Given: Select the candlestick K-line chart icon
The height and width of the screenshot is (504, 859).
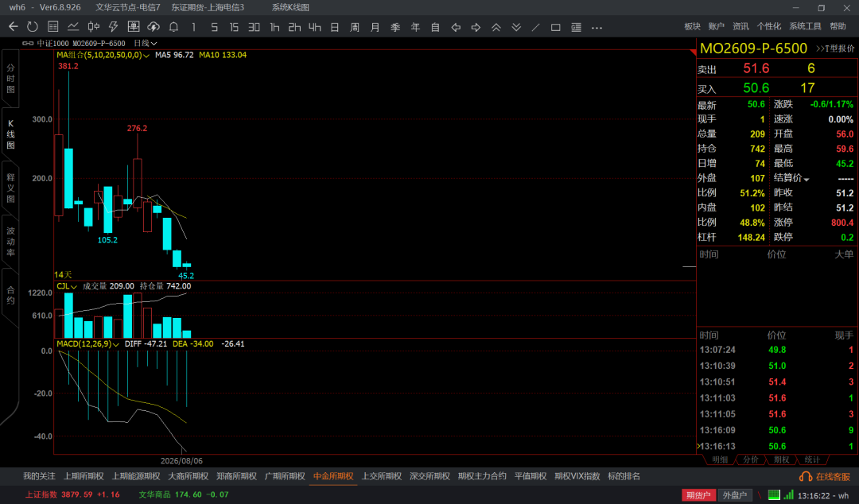Looking at the screenshot, I should click(94, 27).
